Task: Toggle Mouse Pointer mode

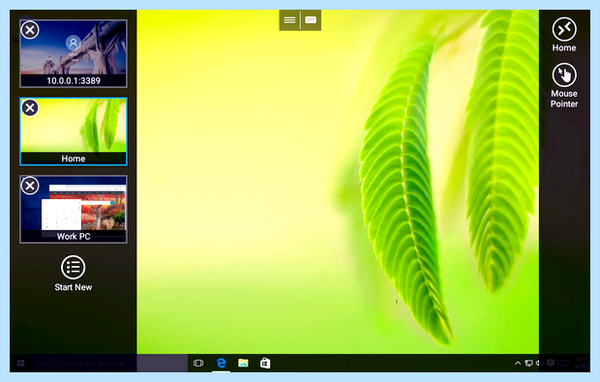Action: [x=564, y=85]
